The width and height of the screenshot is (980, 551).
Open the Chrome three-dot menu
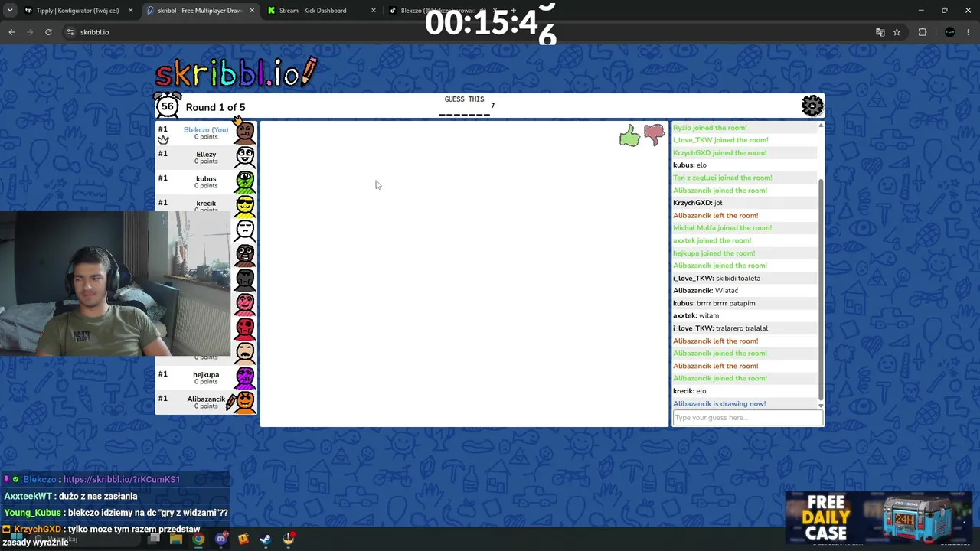pos(969,32)
